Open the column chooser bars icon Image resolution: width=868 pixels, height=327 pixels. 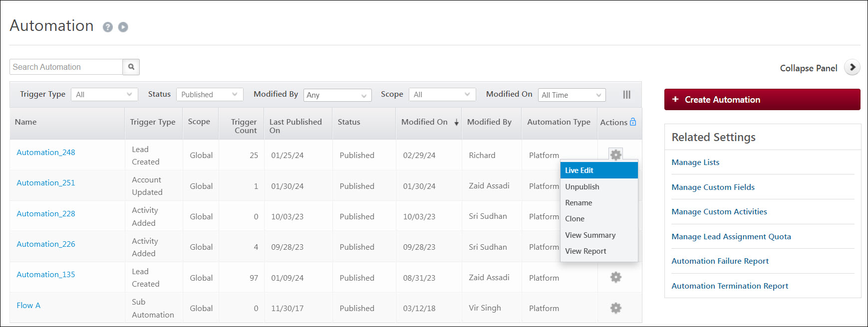click(627, 95)
